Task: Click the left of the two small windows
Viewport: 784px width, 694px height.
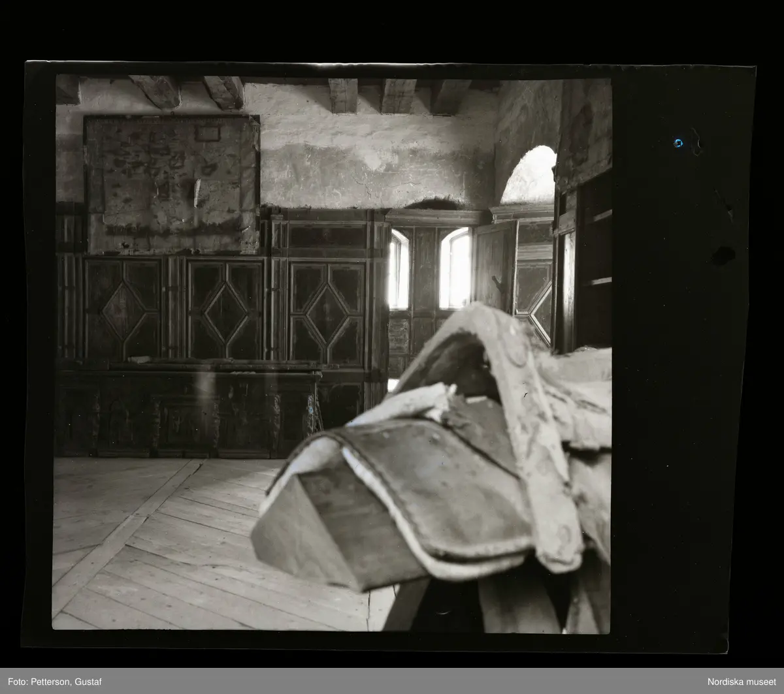Action: [399, 270]
